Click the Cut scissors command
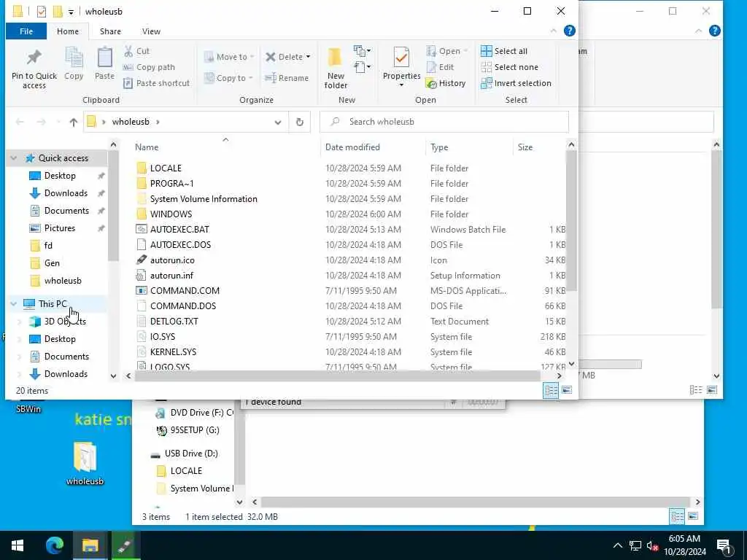This screenshot has height=560, width=747. (x=136, y=51)
